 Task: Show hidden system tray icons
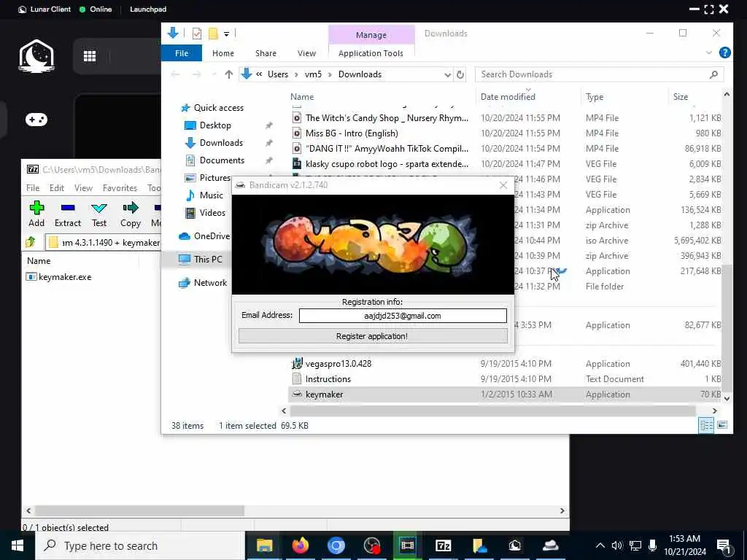600,545
